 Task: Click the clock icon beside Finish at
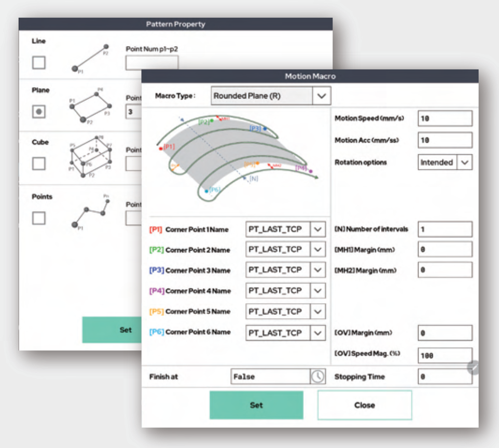[x=317, y=377]
